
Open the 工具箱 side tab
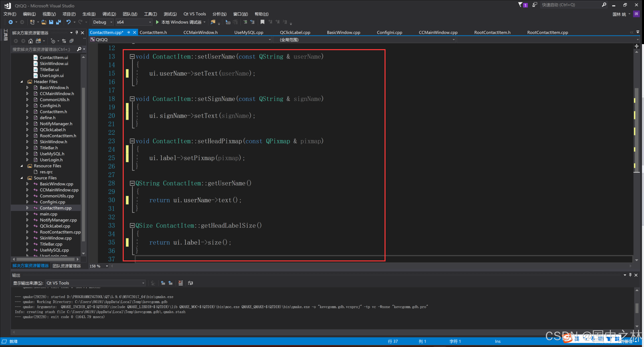coord(5,35)
